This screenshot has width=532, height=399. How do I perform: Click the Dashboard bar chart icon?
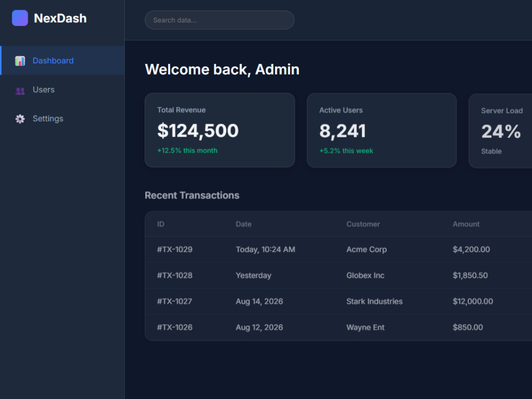(x=20, y=61)
